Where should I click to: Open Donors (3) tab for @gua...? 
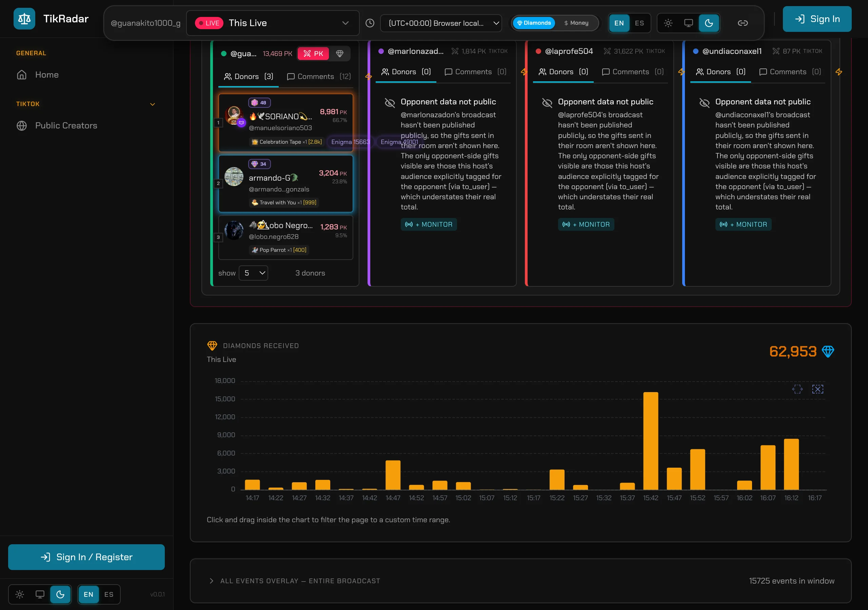[x=249, y=77]
